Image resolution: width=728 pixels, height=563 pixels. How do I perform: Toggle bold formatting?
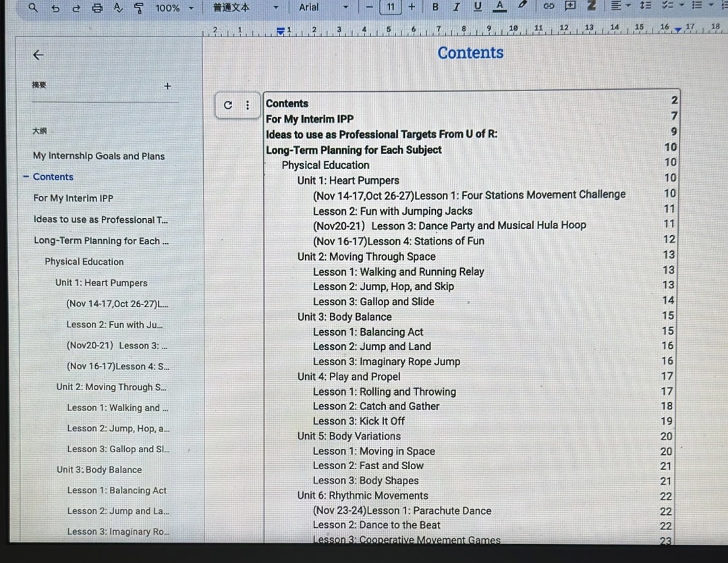435,7
